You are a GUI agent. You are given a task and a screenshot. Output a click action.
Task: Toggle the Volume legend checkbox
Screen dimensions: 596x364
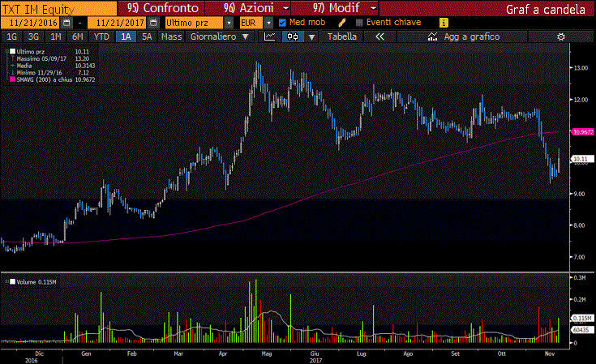coord(11,281)
